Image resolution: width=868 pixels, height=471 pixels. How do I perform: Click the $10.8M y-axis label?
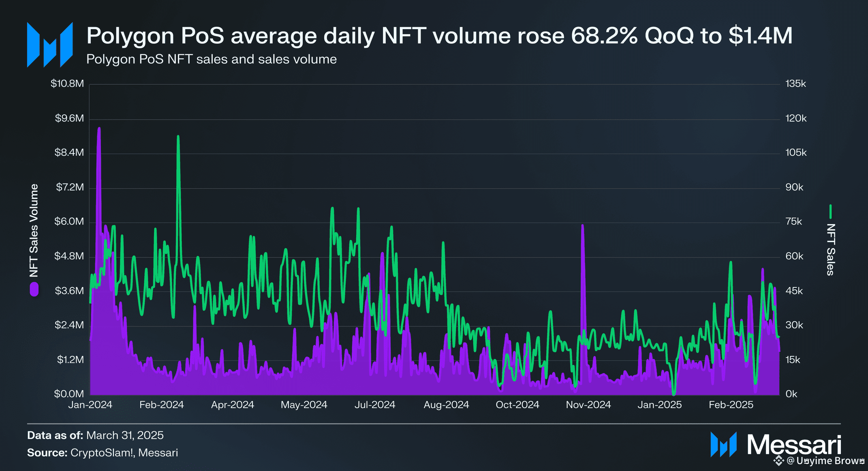click(67, 84)
